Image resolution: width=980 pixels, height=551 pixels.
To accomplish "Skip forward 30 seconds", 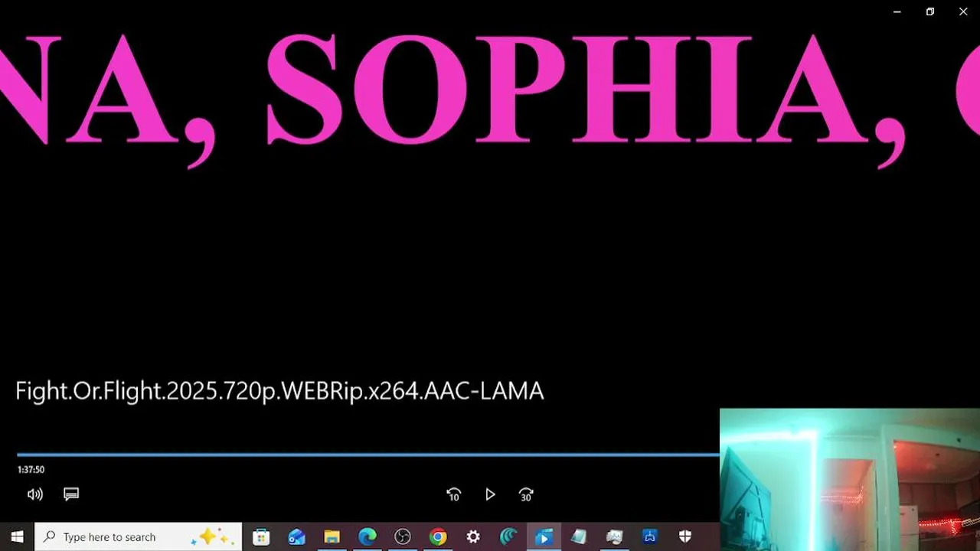I will pos(526,495).
